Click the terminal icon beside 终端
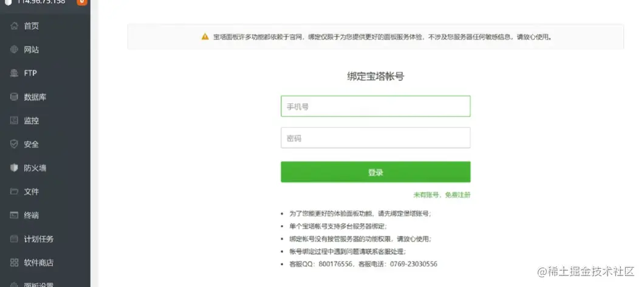 point(15,215)
